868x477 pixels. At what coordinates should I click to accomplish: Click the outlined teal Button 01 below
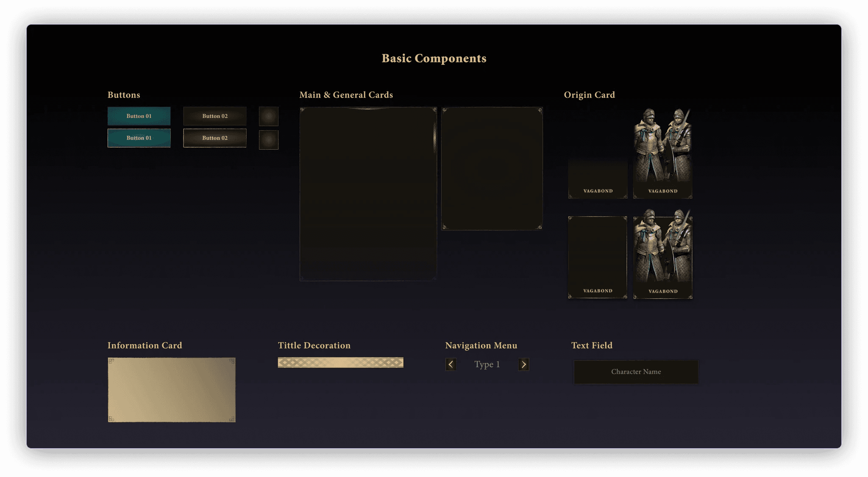139,138
